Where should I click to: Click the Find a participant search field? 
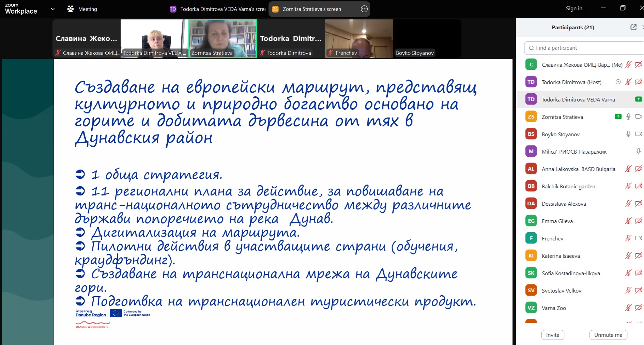point(584,48)
